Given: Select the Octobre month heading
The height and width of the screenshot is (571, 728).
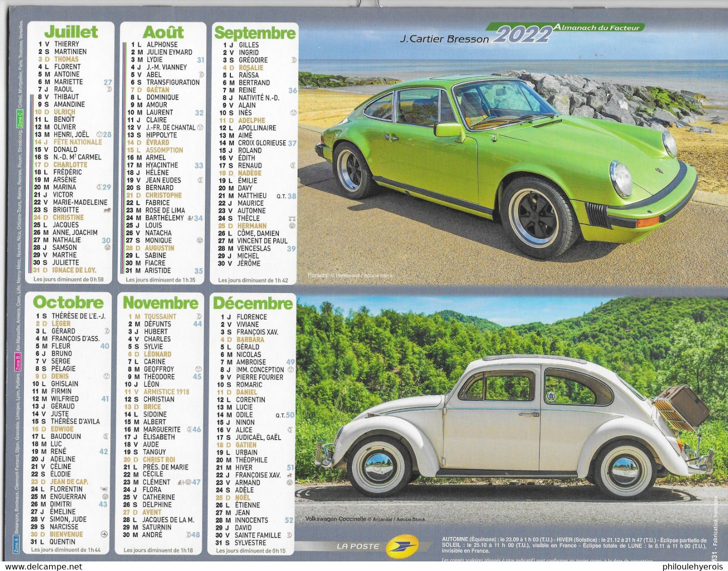Looking at the screenshot, I should click(x=68, y=302).
